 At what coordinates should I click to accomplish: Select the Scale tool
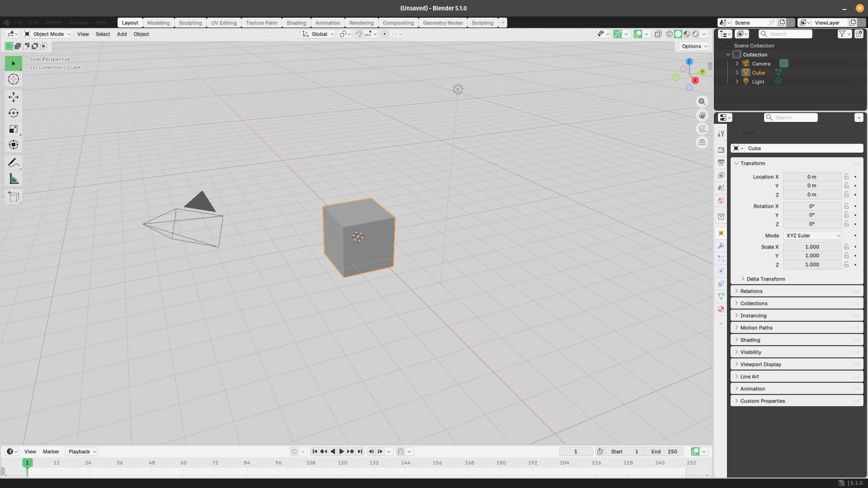tap(14, 129)
